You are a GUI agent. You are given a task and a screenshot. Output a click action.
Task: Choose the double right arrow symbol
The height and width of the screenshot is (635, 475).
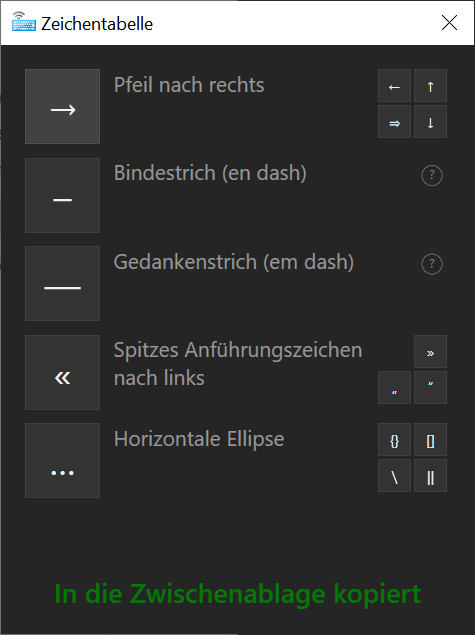394,121
